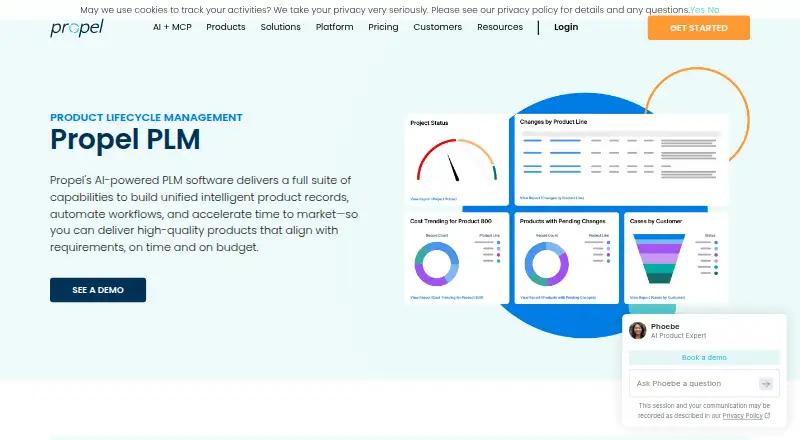Click the AI Product Expert subtitle
Image resolution: width=800 pixels, height=440 pixels.
(x=678, y=336)
